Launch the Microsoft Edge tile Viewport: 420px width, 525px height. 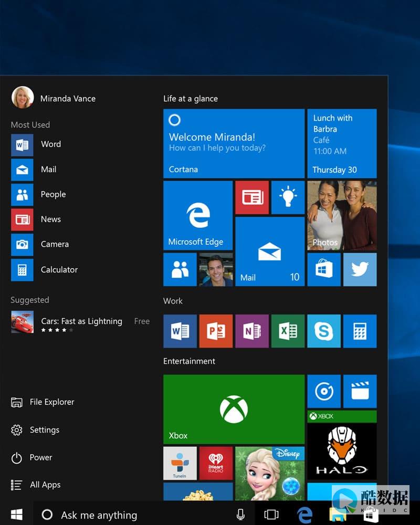[198, 215]
